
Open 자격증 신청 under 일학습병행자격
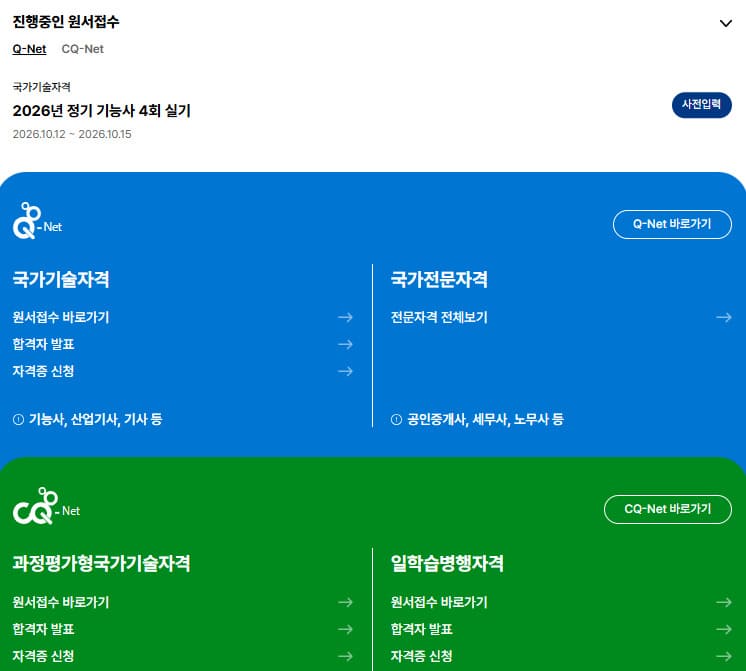[x=422, y=656]
